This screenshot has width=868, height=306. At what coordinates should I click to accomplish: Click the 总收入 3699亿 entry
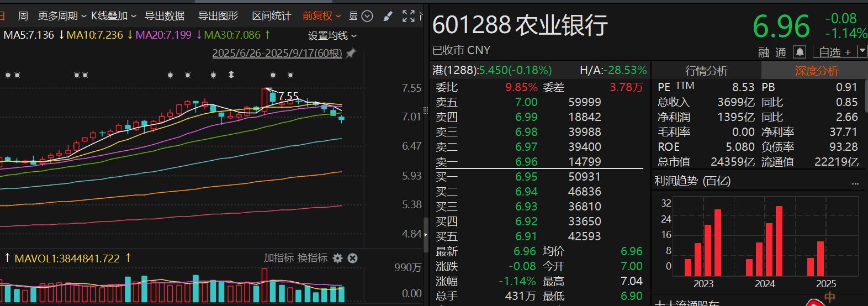tap(706, 102)
